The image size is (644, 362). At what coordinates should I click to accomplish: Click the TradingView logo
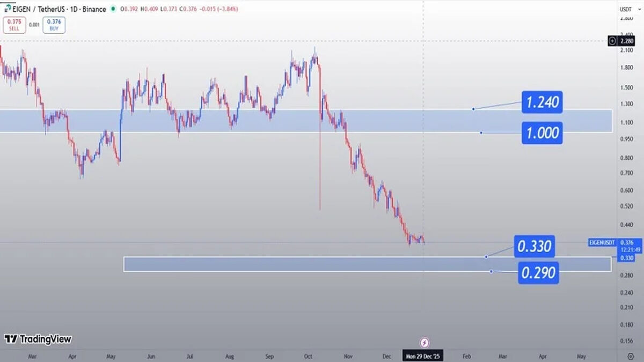(38, 339)
